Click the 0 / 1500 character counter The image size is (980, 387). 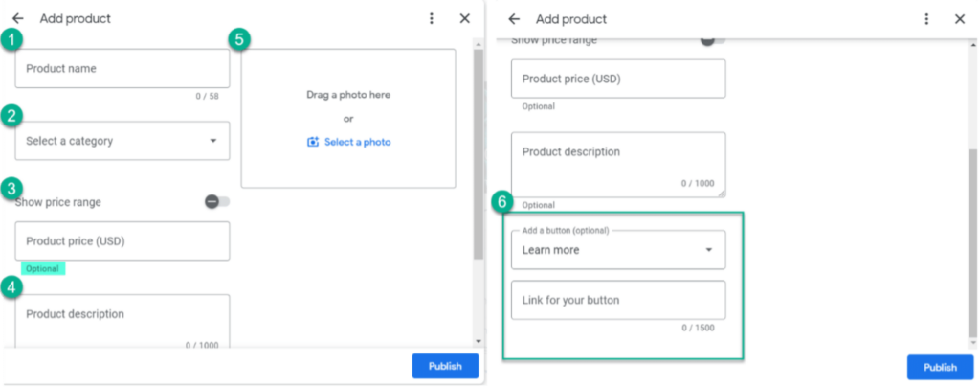pos(698,328)
